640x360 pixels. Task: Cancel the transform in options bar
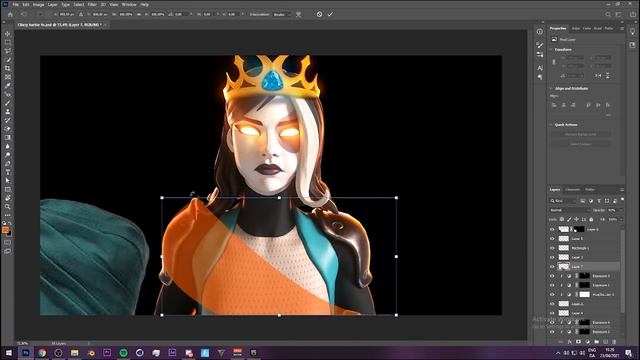point(319,14)
